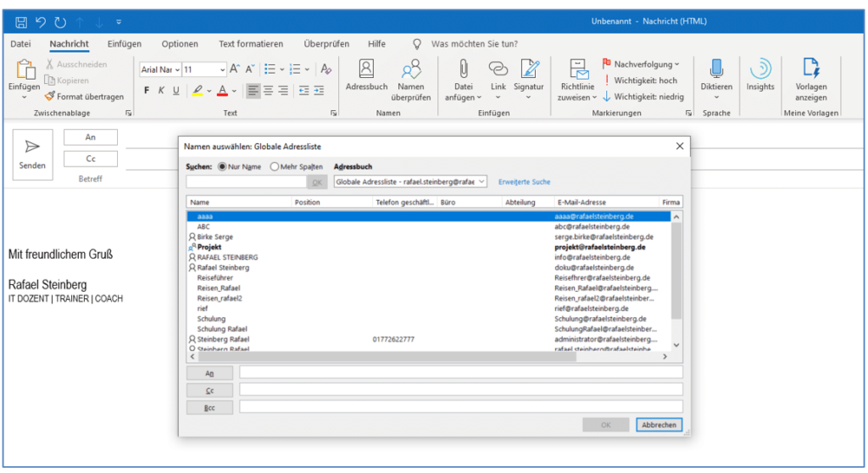Select the Nur Name radio button
Image resolution: width=868 pixels, height=473 pixels.
coord(223,167)
